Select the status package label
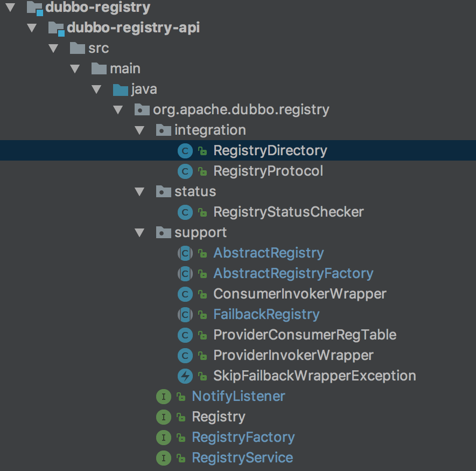This screenshot has width=476, height=471. coord(195,192)
